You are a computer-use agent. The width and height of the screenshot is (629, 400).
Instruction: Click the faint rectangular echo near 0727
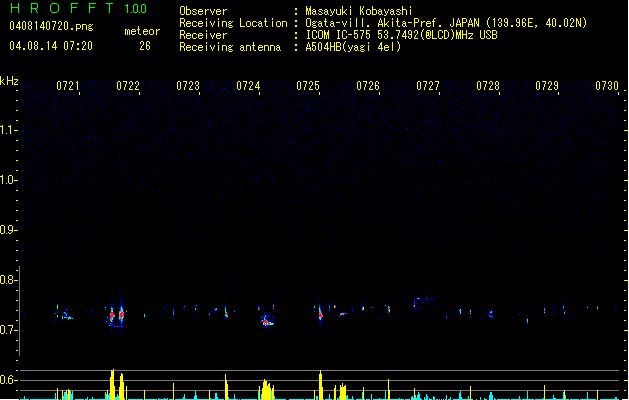pos(424,303)
